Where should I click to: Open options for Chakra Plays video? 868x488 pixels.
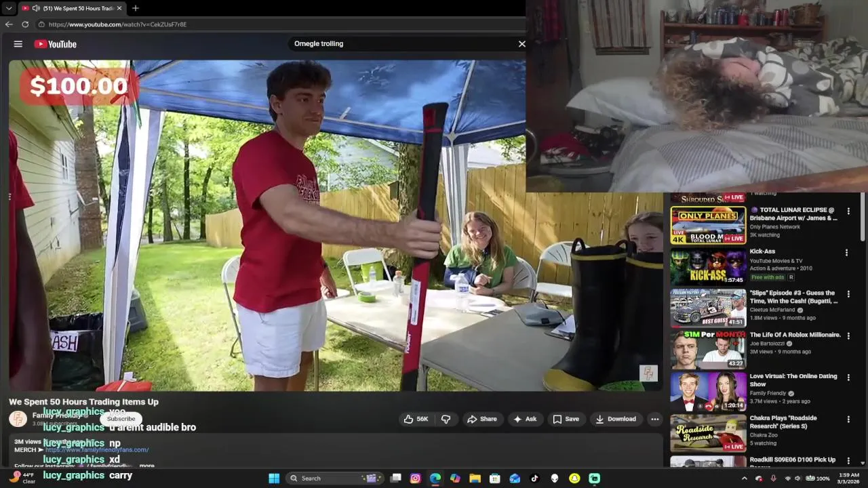click(x=848, y=419)
